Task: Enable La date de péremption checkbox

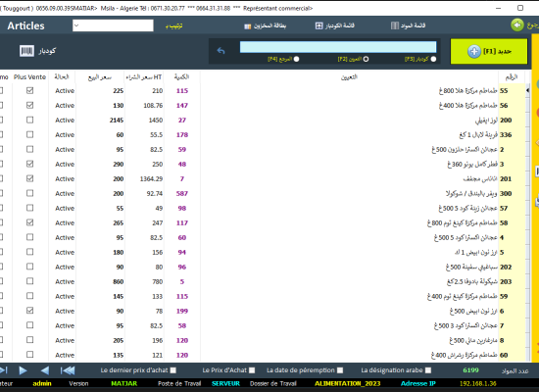Action: (340, 370)
